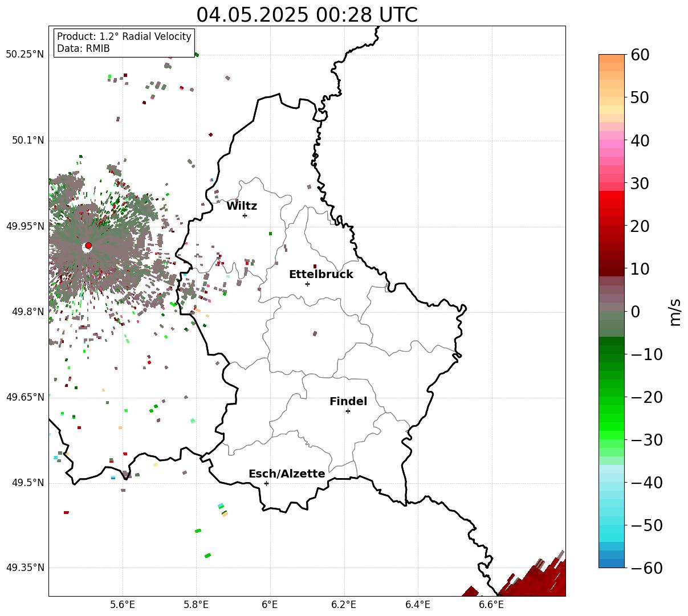Click the 6.2°E longitude label

[344, 604]
